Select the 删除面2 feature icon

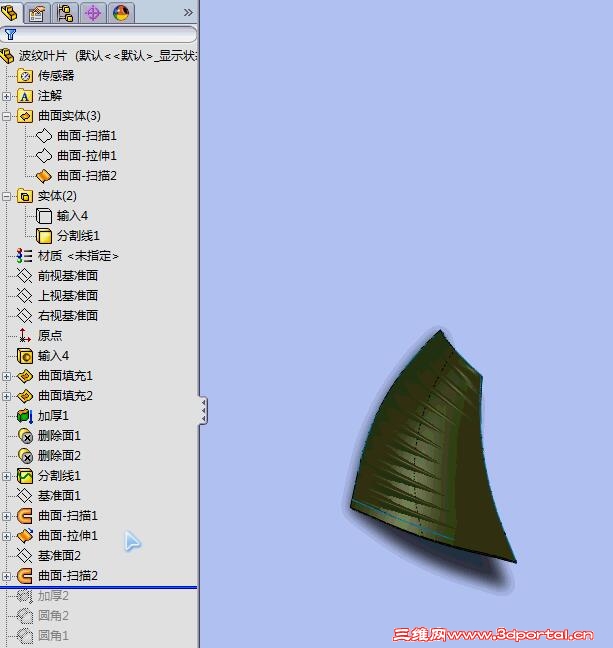coord(25,456)
